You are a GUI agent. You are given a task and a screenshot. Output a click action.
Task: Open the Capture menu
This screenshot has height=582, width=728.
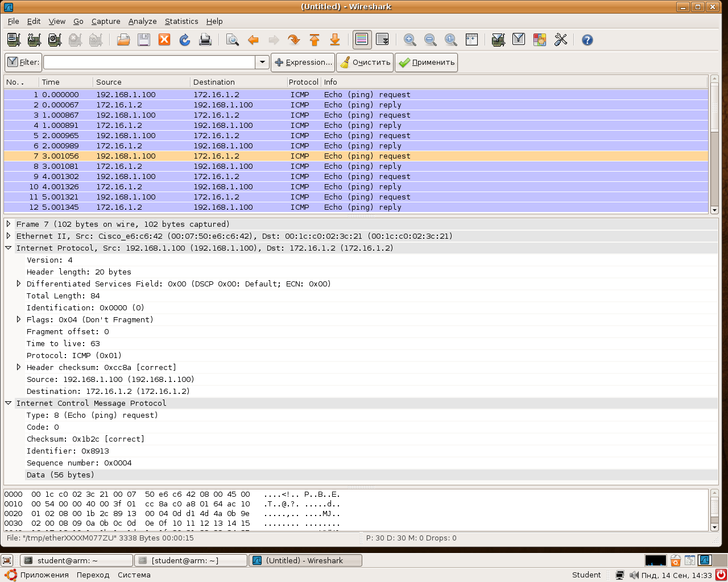coord(106,21)
